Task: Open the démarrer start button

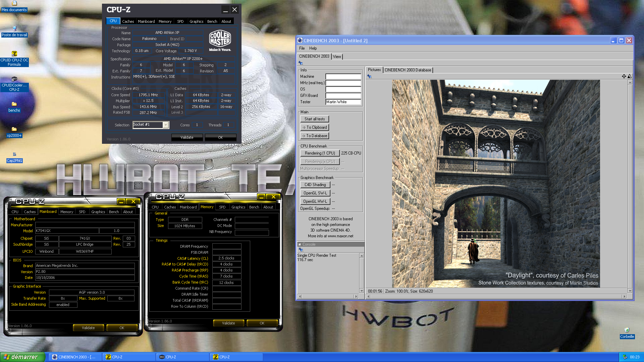Action: (22, 357)
